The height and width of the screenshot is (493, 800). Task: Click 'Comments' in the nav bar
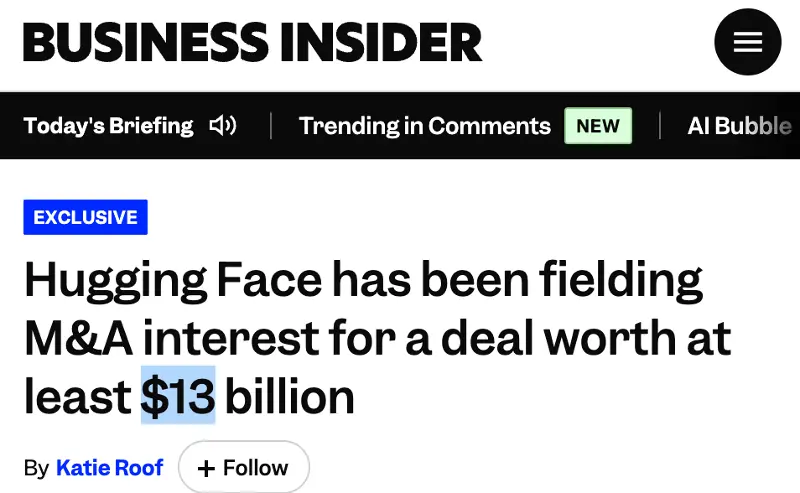(x=489, y=126)
